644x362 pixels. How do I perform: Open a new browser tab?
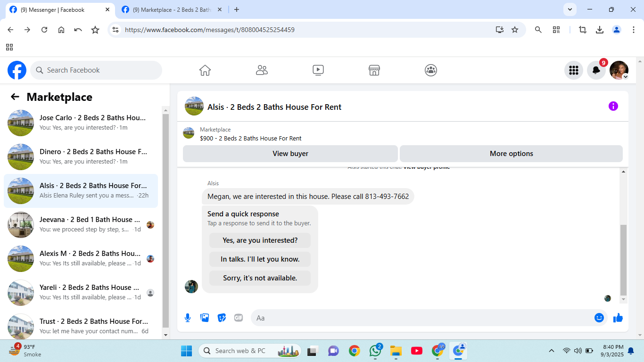click(237, 9)
